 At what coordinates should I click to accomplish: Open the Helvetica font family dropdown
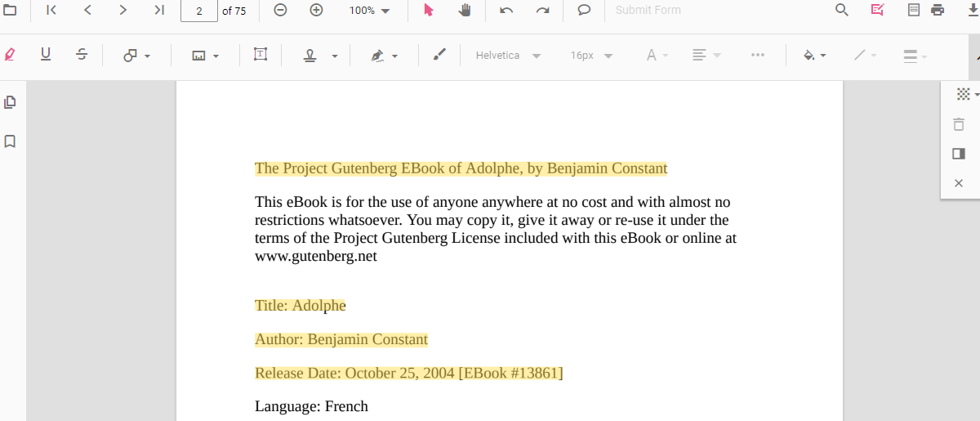(x=508, y=56)
